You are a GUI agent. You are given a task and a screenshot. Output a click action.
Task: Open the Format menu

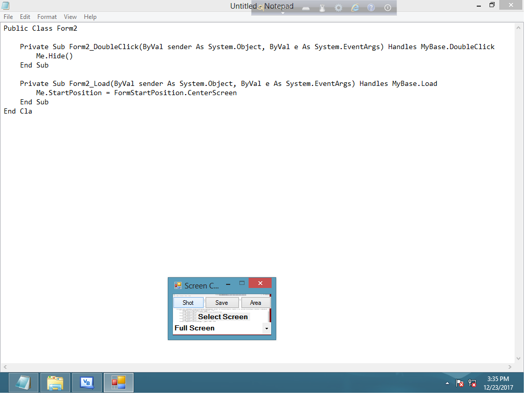[x=47, y=16]
